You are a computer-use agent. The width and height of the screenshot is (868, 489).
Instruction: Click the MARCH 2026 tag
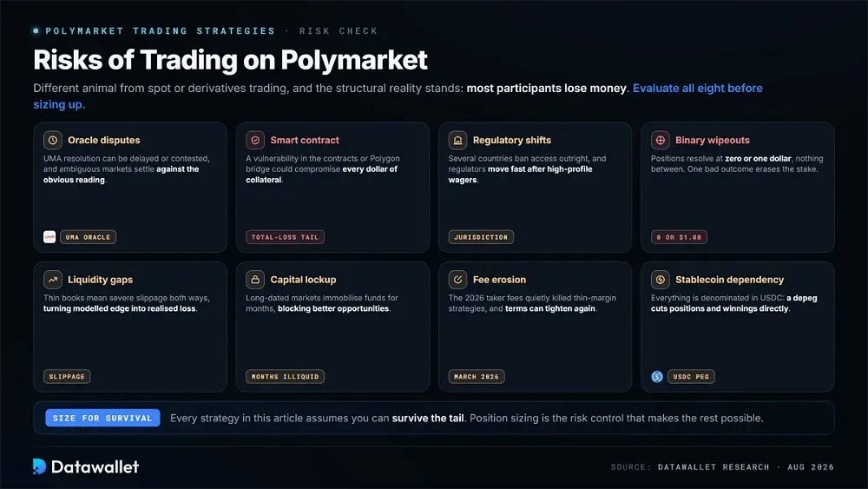click(x=477, y=377)
